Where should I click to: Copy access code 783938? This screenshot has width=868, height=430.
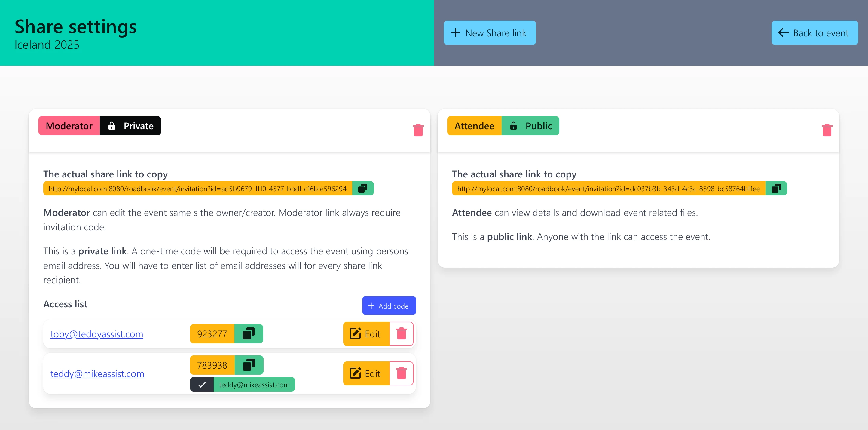249,365
